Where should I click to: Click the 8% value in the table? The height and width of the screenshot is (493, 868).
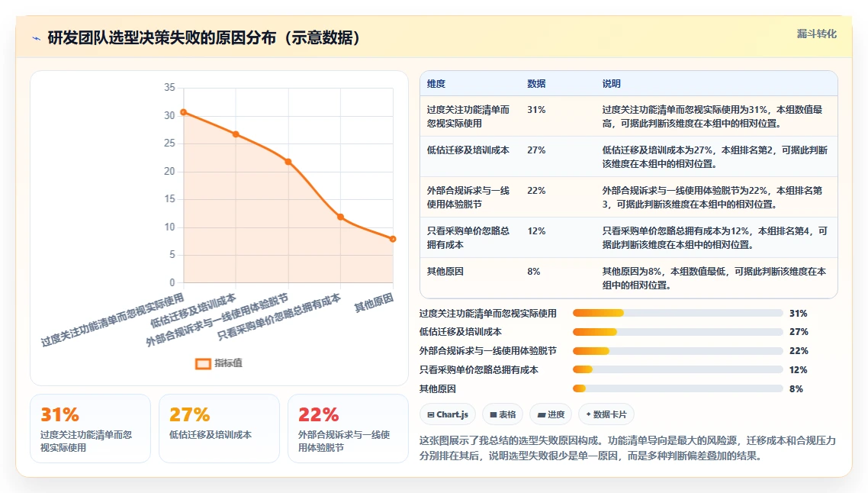pos(534,272)
